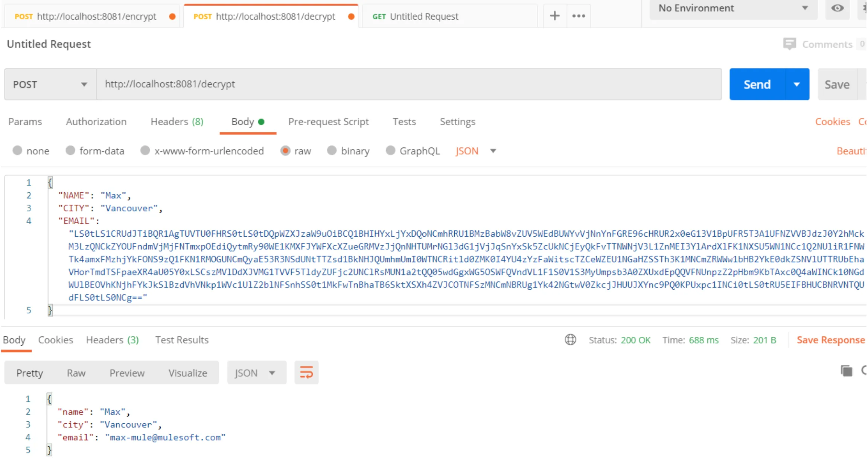868x462 pixels.
Task: Select the GraphQL body type
Action: coord(391,150)
